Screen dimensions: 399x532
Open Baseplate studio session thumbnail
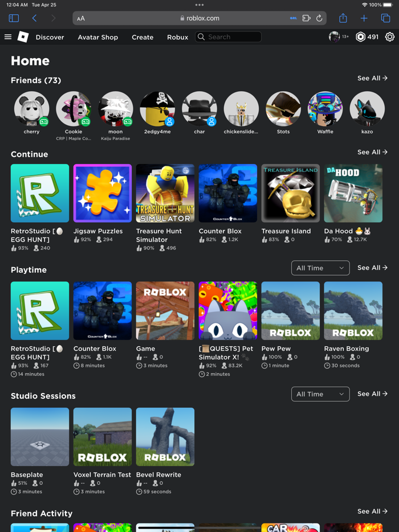click(40, 437)
